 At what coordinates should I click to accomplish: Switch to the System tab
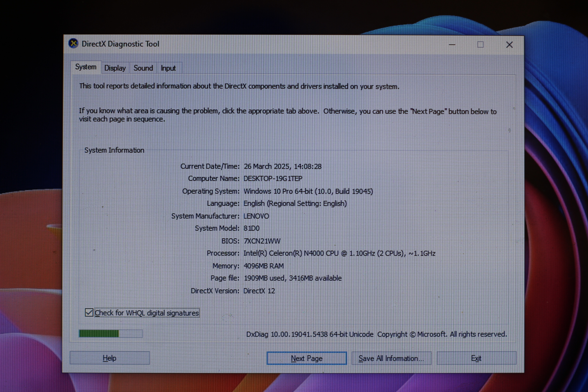coord(86,67)
